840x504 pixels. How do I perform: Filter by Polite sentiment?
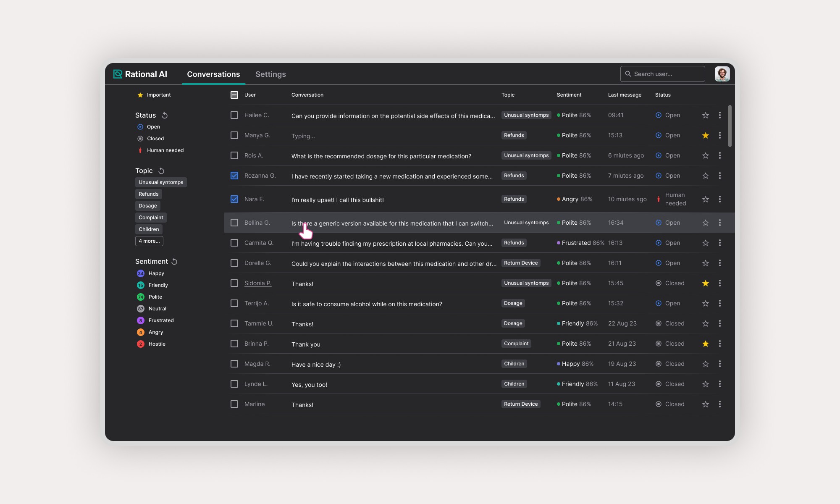click(x=150, y=297)
